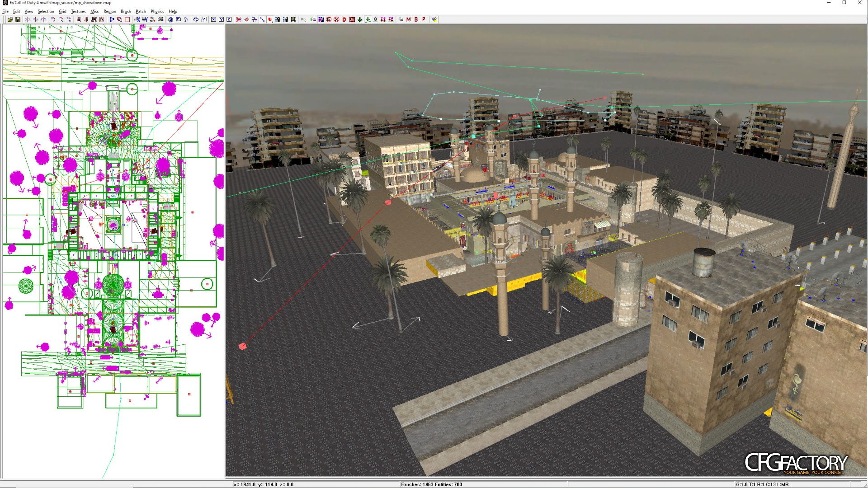The image size is (868, 488).
Task: Click the rotate Z-axis toolbar icon
Action: [69, 19]
